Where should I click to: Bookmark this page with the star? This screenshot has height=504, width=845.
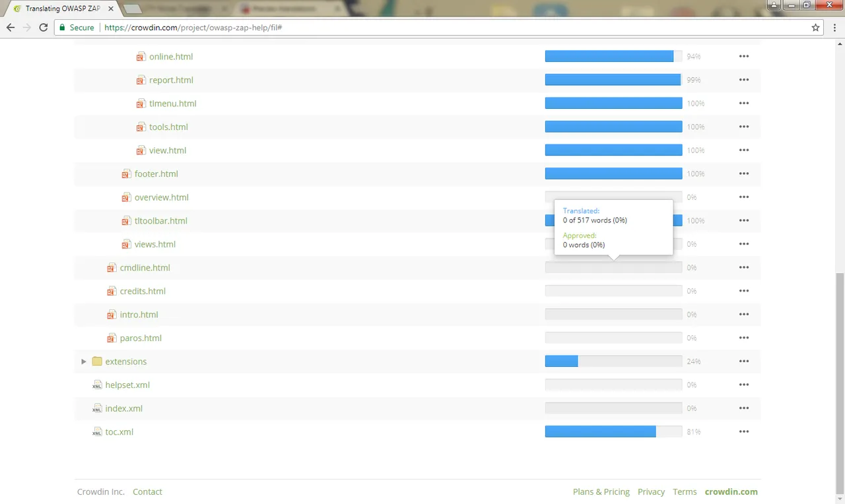click(x=816, y=28)
